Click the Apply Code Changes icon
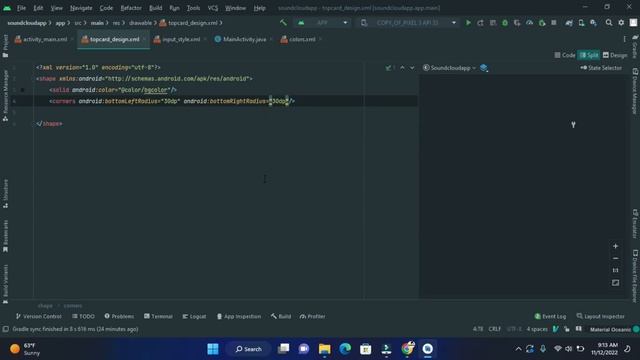This screenshot has height=360, width=640. (493, 23)
